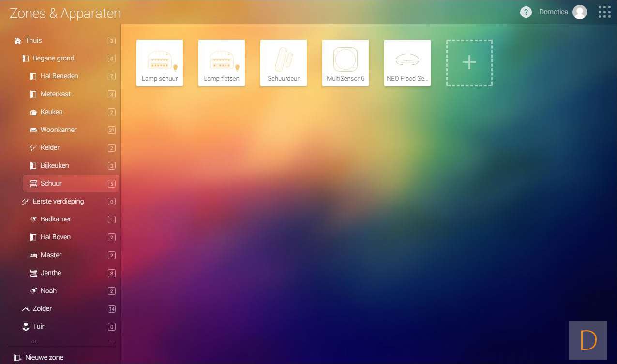Open the Lamp fietsen device tile
The width and height of the screenshot is (617, 364).
pos(222,63)
